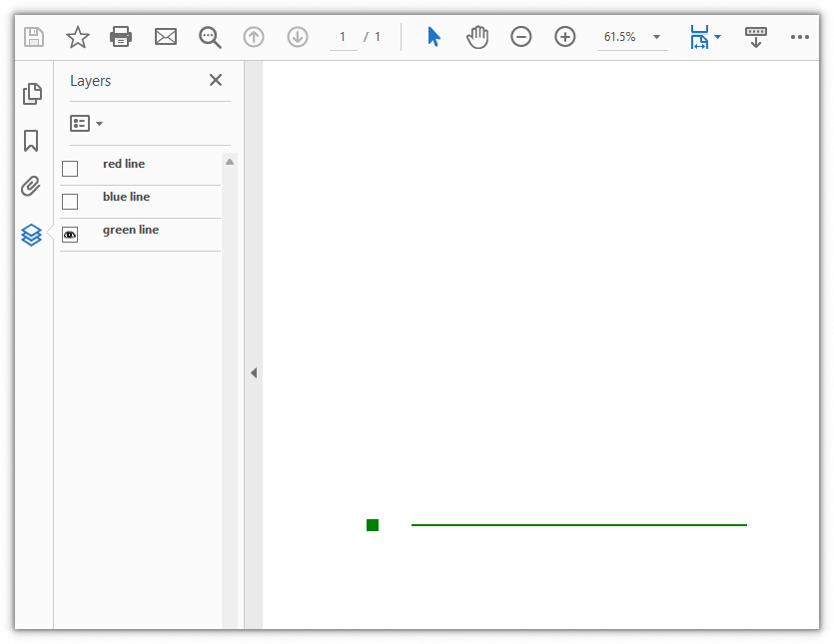
Task: Click the Layers panel stack icon
Action: (31, 235)
